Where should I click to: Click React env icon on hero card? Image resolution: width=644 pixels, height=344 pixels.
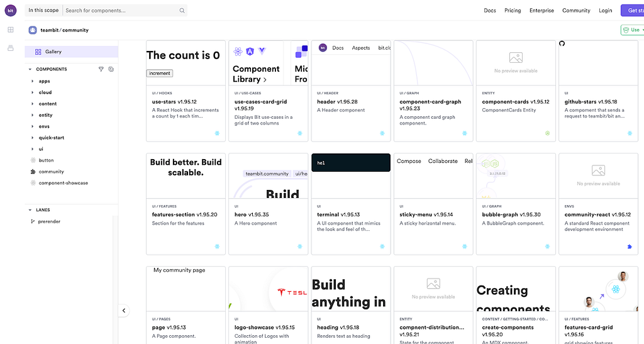pos(300,247)
